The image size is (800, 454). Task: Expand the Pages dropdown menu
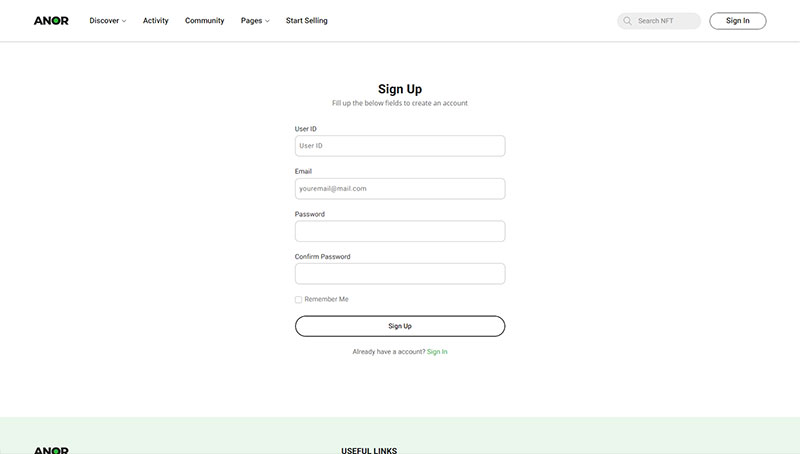(x=255, y=21)
